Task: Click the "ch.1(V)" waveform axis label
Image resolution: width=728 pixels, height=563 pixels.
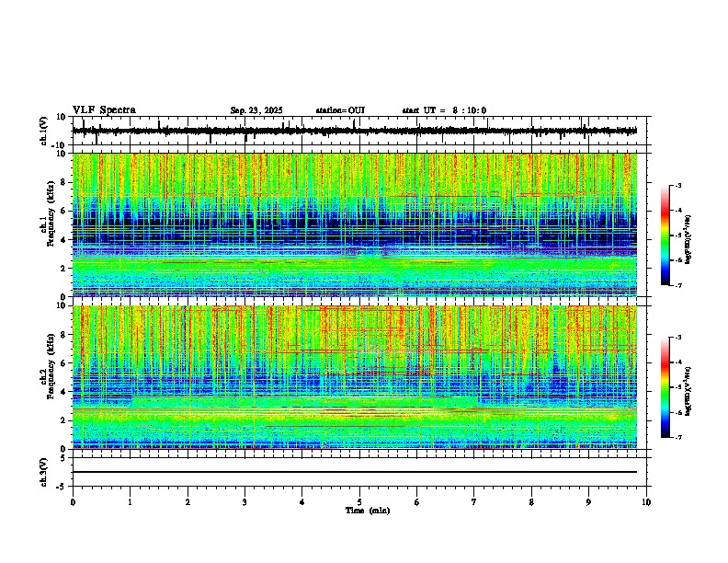Action: coord(43,131)
